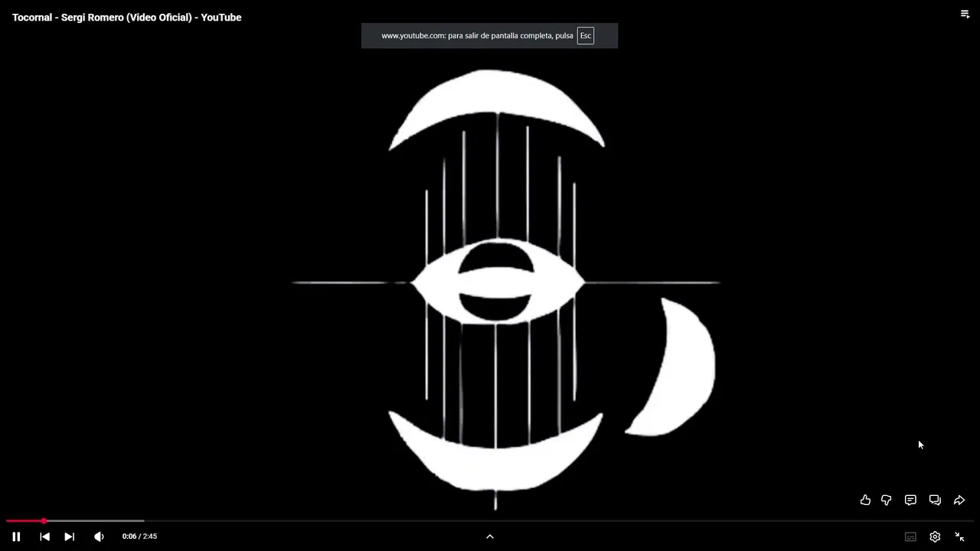Click the Esc key hint in notification
This screenshot has width=980, height=551.
(x=586, y=35)
